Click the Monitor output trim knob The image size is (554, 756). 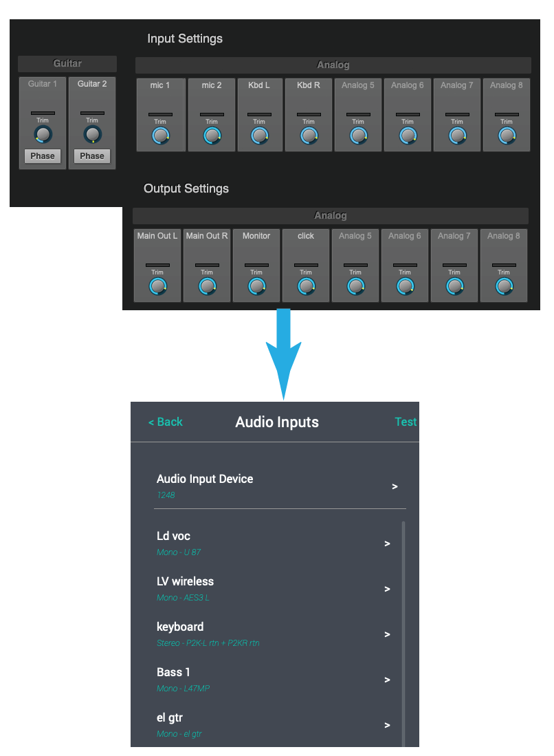[x=257, y=286]
